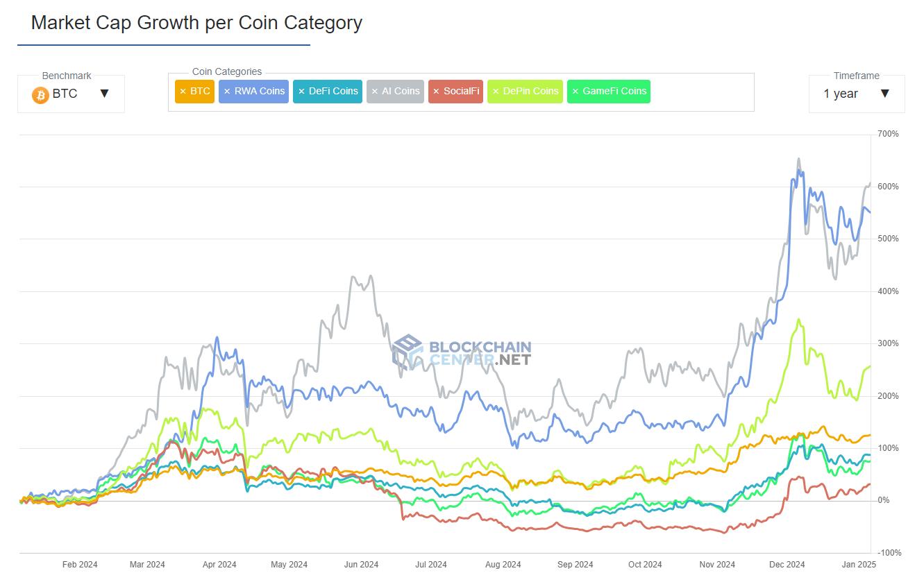Remove GameFi Coins using its × icon
Viewport: 924px width, 573px height.
coord(574,91)
